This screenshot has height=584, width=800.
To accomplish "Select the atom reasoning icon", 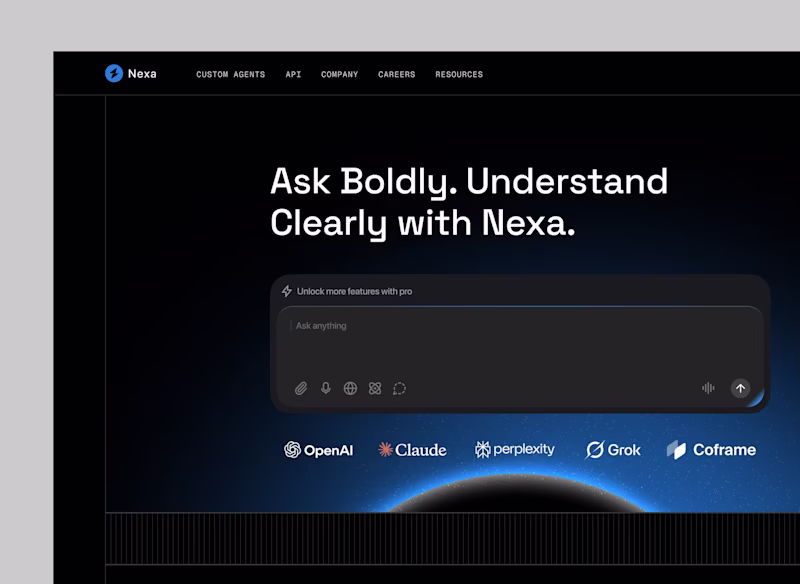I will click(x=375, y=389).
